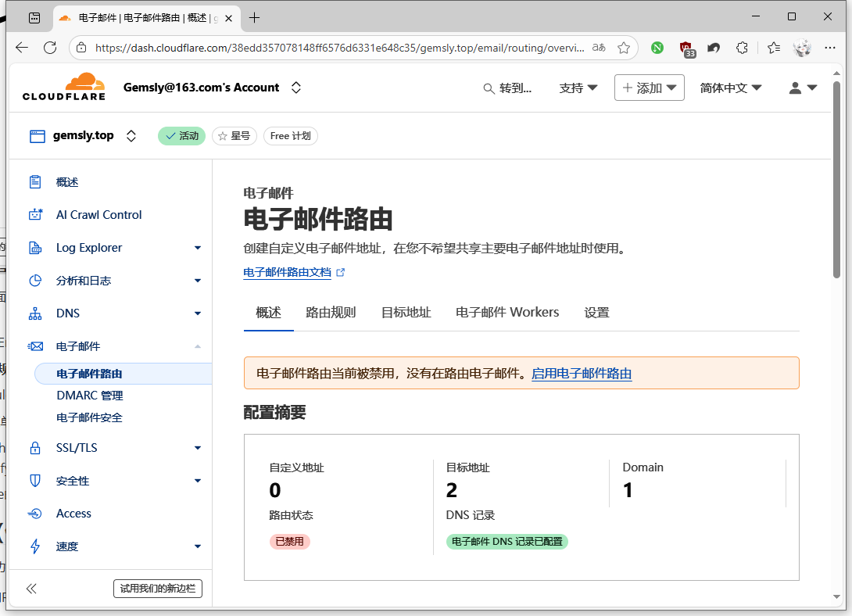Expand the SSL/TLS sidebar section

point(197,448)
